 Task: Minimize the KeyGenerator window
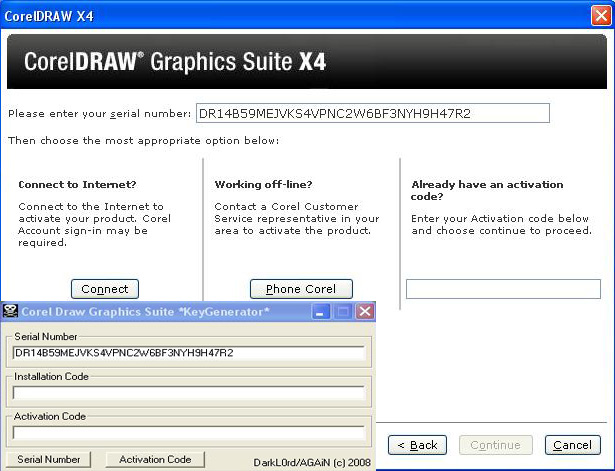[321, 312]
